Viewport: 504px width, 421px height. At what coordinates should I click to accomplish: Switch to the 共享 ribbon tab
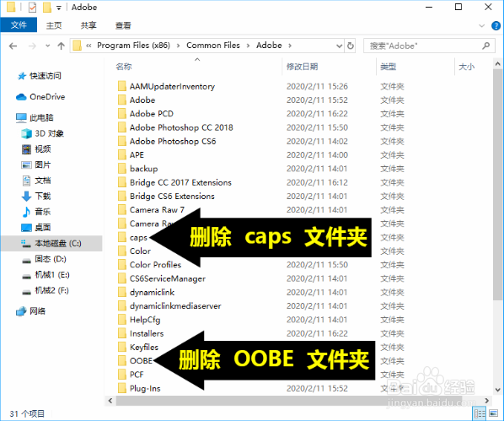[88, 25]
